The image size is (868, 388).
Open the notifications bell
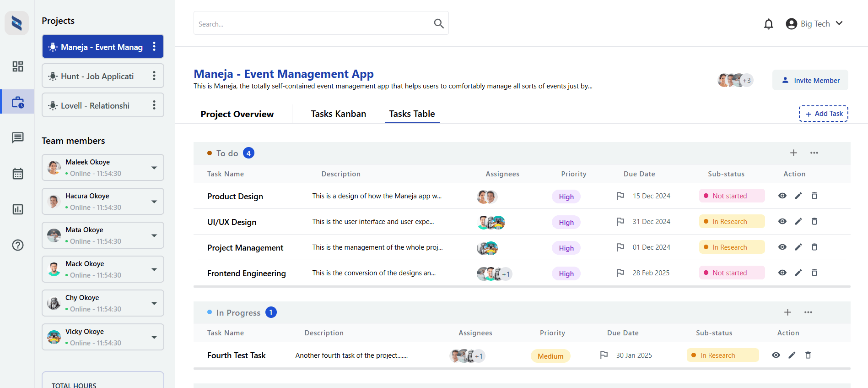pos(768,24)
